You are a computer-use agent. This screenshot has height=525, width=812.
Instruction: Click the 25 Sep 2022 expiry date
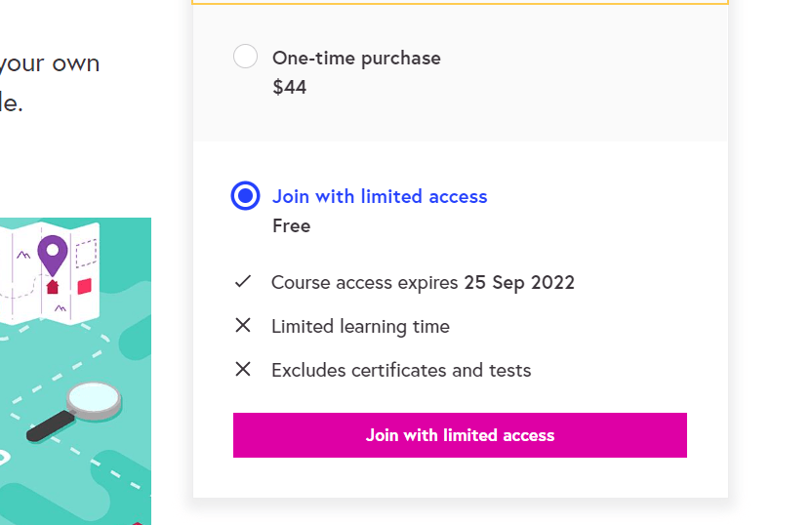click(x=519, y=283)
